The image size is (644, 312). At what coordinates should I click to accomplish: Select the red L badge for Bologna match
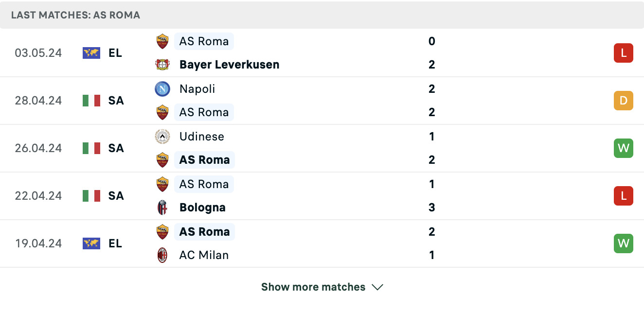[624, 196]
